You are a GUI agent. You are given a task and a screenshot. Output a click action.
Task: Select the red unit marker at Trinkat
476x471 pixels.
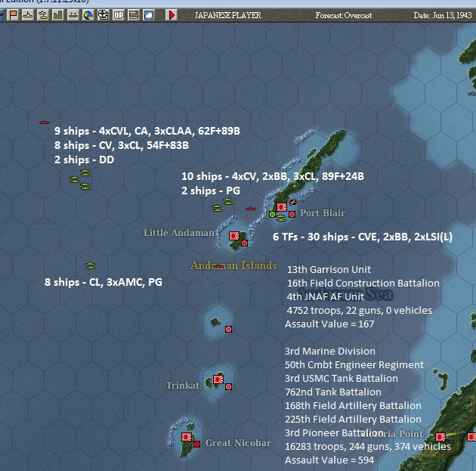click(x=229, y=386)
